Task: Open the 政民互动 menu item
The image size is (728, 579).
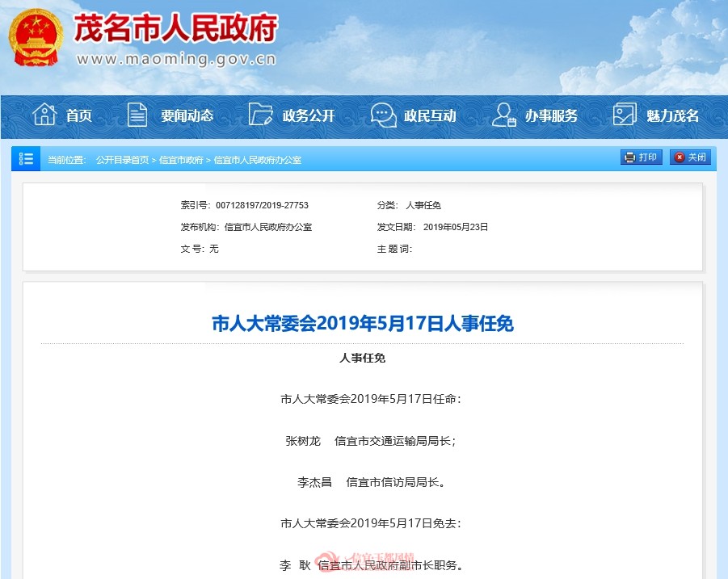Action: [x=430, y=115]
